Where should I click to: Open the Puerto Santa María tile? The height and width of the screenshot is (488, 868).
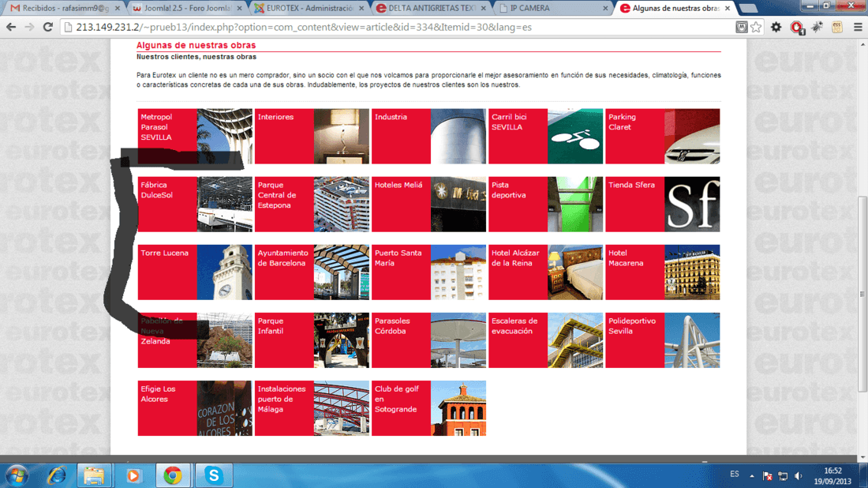(428, 272)
